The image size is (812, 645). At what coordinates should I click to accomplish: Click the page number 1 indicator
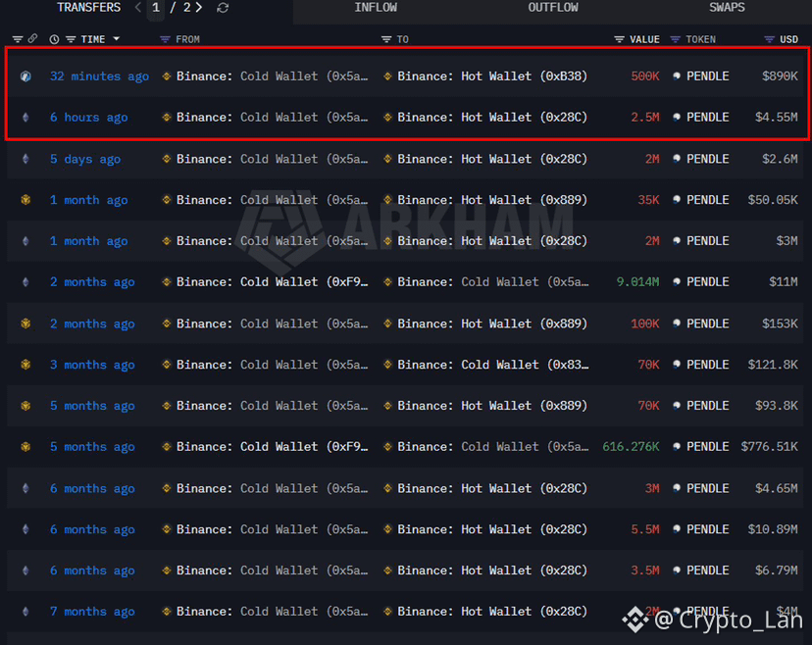(155, 8)
